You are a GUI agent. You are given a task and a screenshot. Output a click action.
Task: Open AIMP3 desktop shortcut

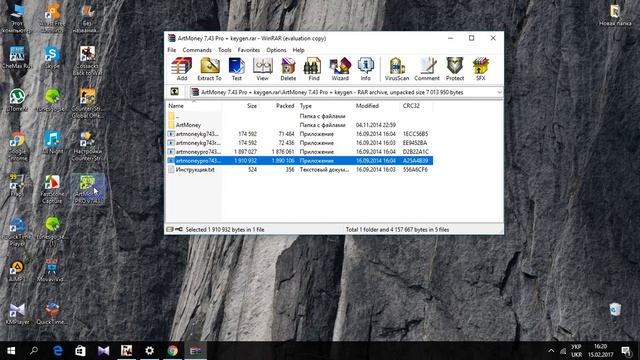[17, 271]
